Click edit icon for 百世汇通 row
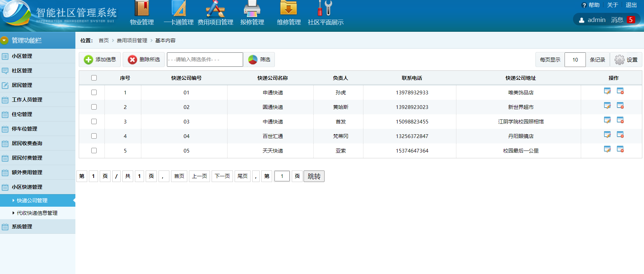 pyautogui.click(x=607, y=135)
